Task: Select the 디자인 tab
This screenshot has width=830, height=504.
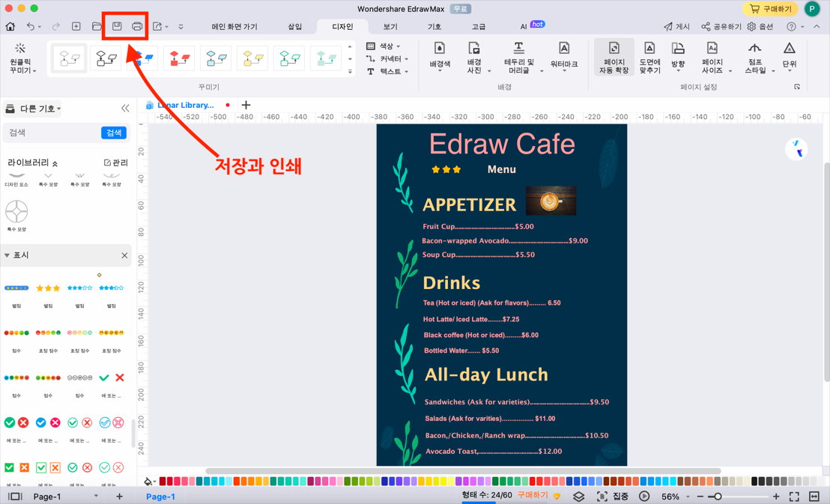Action: [342, 26]
